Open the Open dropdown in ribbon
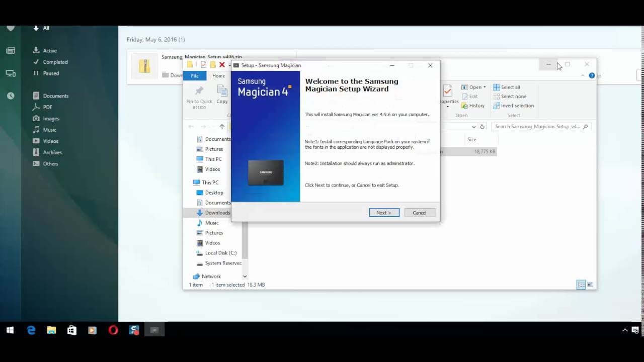 pyautogui.click(x=474, y=87)
